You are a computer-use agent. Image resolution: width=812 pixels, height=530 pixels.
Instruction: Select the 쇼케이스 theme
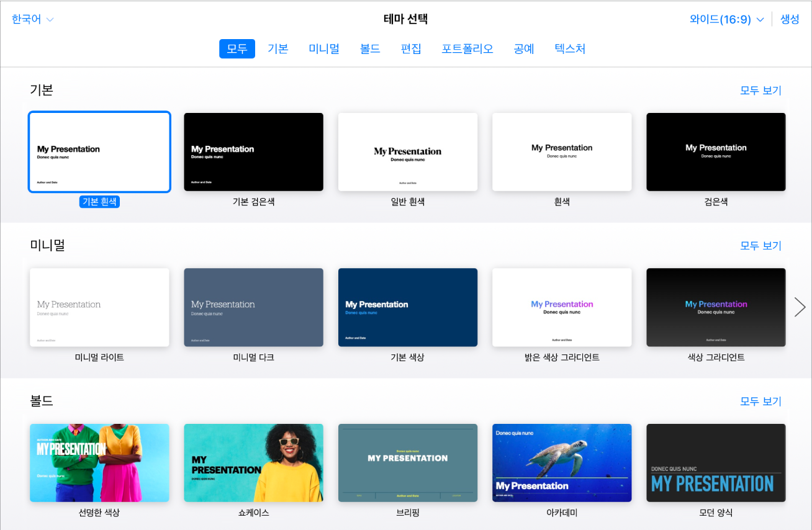point(253,462)
